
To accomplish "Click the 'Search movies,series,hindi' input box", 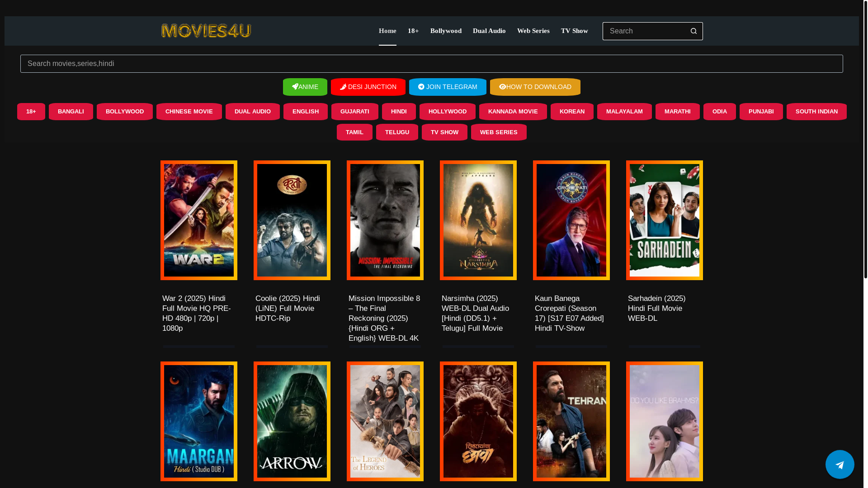I will tap(432, 64).
